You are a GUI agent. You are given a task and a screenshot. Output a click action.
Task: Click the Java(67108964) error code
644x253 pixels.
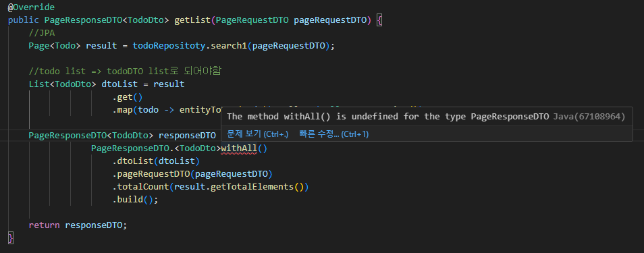point(589,117)
